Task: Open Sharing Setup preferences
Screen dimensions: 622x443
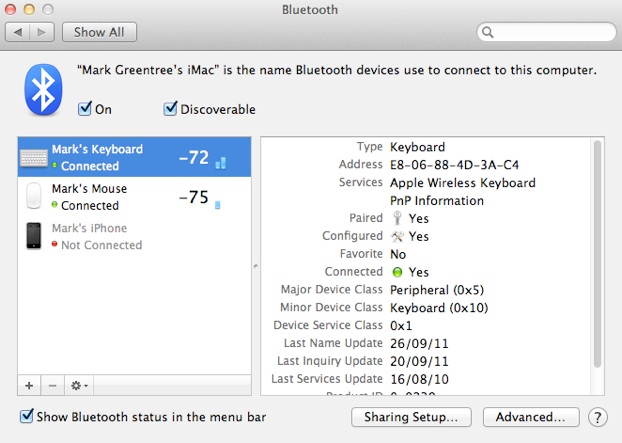Action: pos(411,416)
